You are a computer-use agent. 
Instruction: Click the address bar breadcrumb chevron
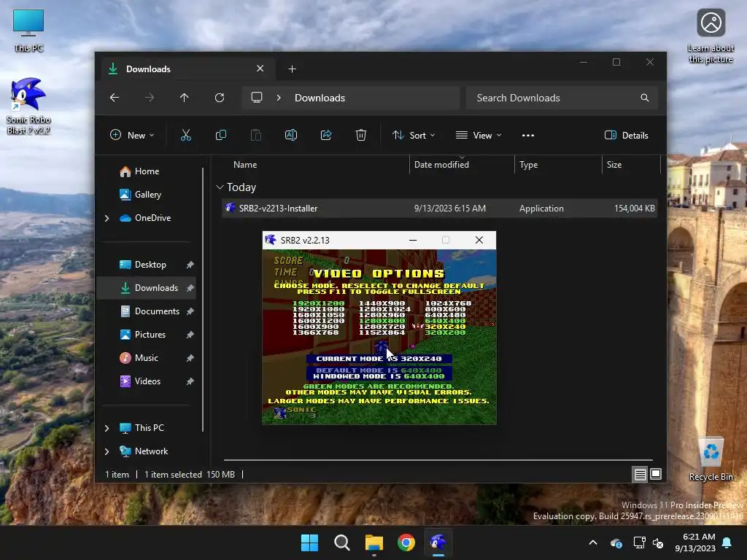click(x=279, y=98)
